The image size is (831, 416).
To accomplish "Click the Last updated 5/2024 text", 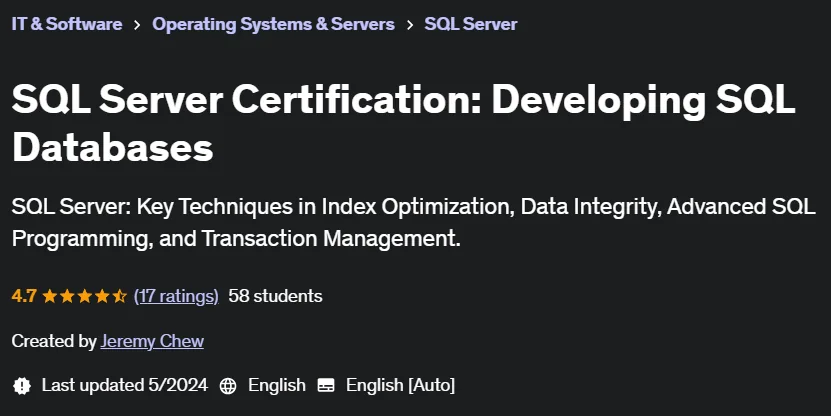I will point(125,385).
